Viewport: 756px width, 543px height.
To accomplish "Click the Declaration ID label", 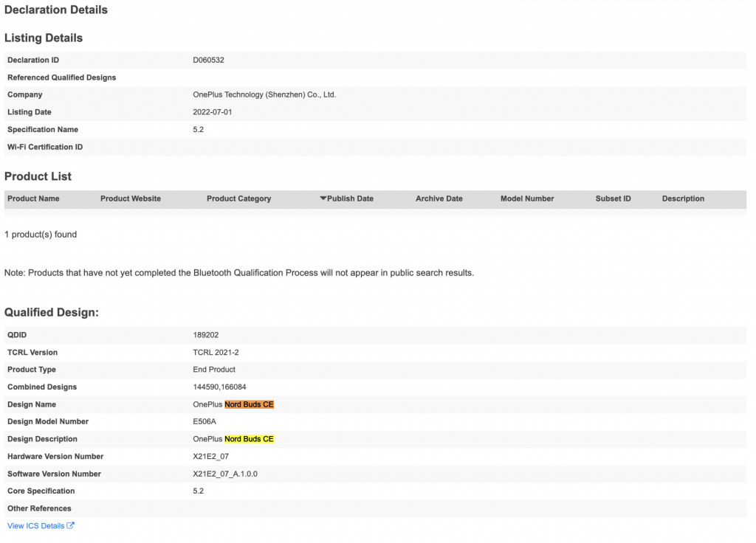I will (x=33, y=60).
